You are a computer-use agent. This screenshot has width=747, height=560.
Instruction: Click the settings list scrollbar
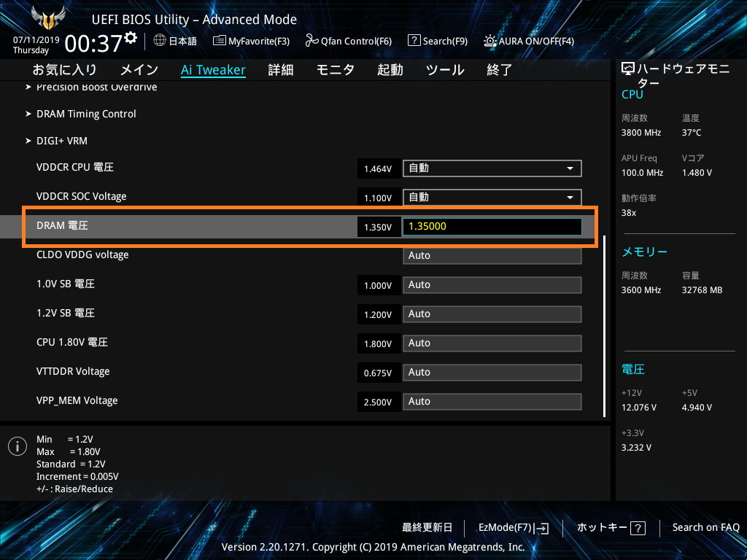pyautogui.click(x=604, y=326)
